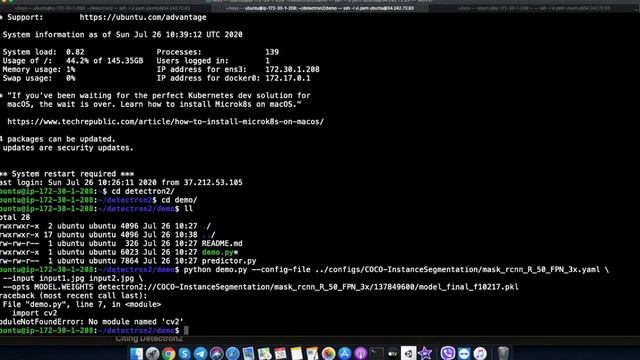Screen dimensions: 640x360
Task: Click 'System information as of' date line
Action: coord(122,35)
